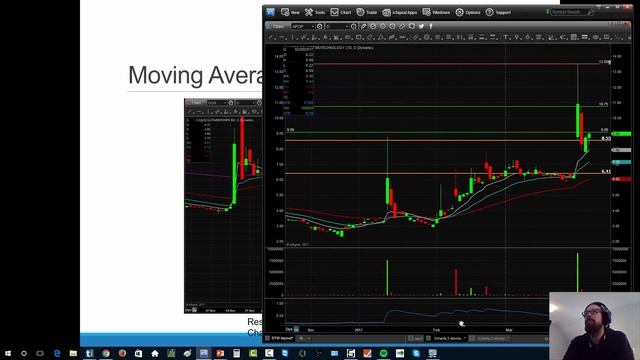Open Cortana search circle on taskbar

[x=24, y=353]
